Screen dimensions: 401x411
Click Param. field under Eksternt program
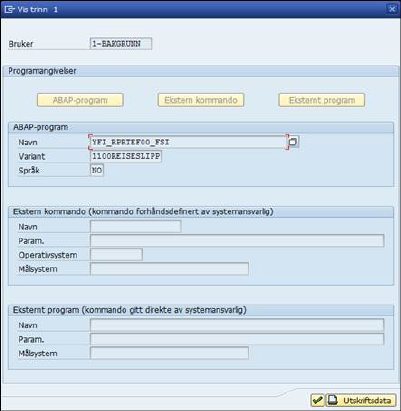[237, 339]
